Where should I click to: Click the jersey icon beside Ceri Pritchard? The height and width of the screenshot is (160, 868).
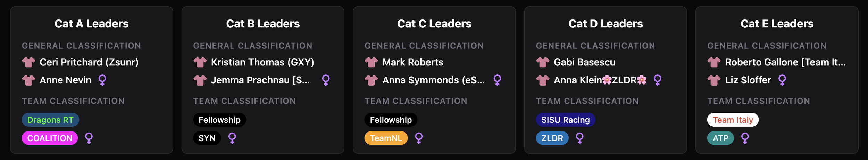coord(28,62)
